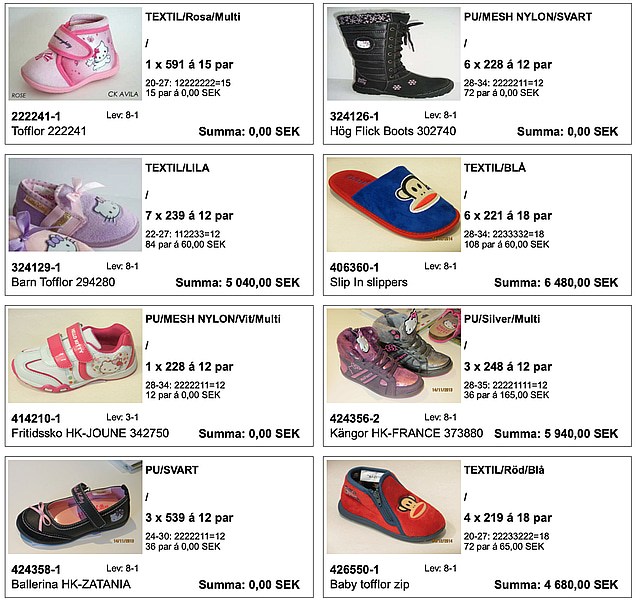Viewport: 640px width, 600px height.
Task: Click the TEXTIL/Rosa/Multi material heading
Action: coord(193,17)
